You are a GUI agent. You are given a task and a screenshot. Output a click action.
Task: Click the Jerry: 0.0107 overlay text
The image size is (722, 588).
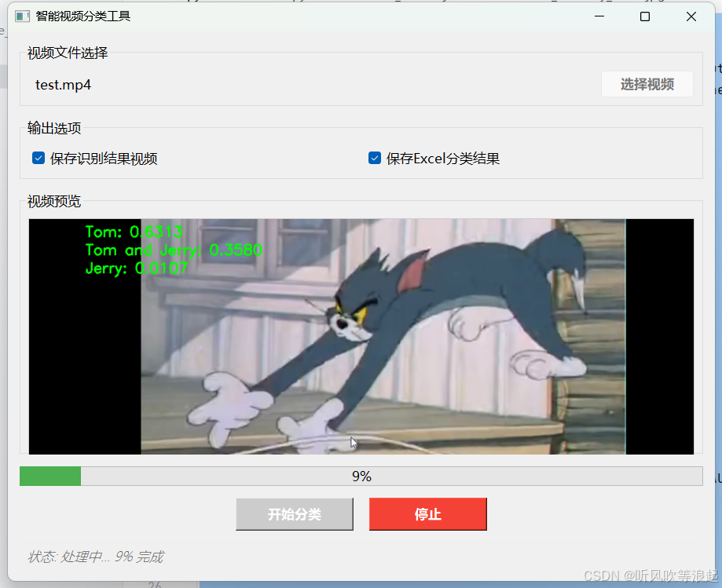136,268
